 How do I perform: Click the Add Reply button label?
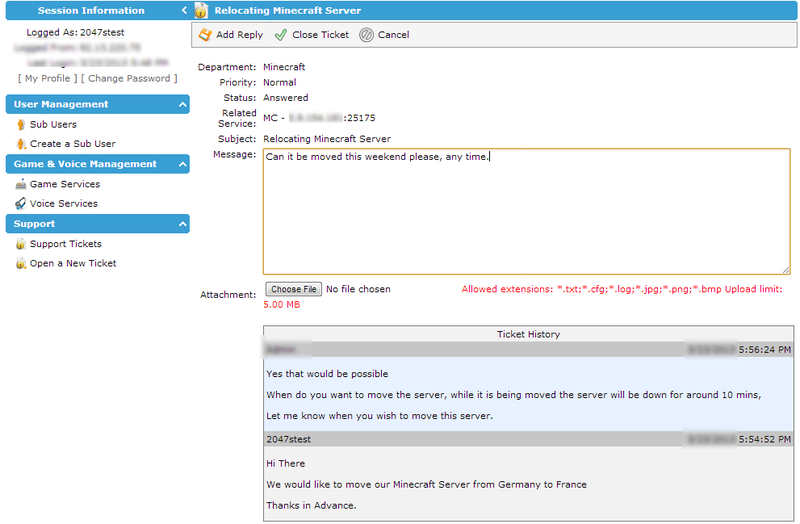239,35
